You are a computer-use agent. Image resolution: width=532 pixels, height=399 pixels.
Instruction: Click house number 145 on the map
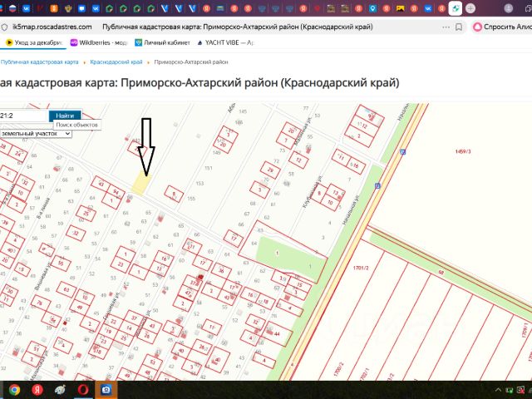pos(243,111)
